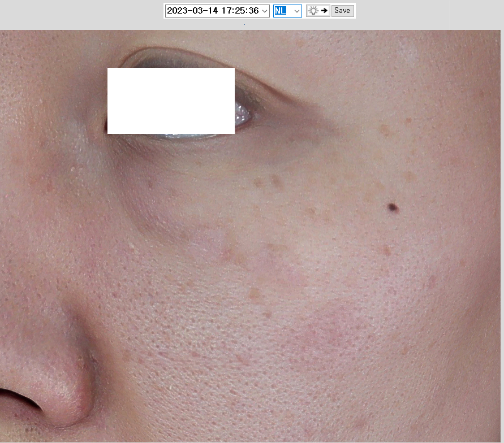Click the lightbulb lighting icon
Viewport: 504px width, 443px height.
click(x=313, y=11)
